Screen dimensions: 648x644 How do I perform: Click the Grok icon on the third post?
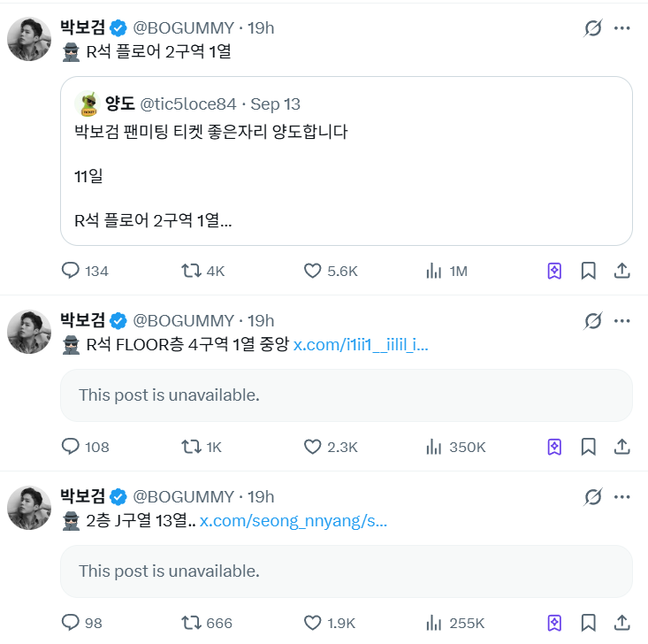pyautogui.click(x=593, y=496)
